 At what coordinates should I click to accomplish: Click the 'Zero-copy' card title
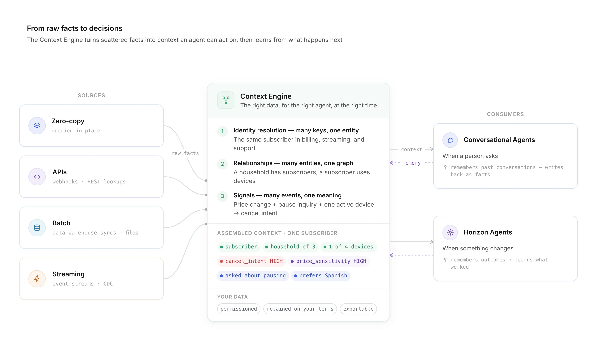point(68,121)
